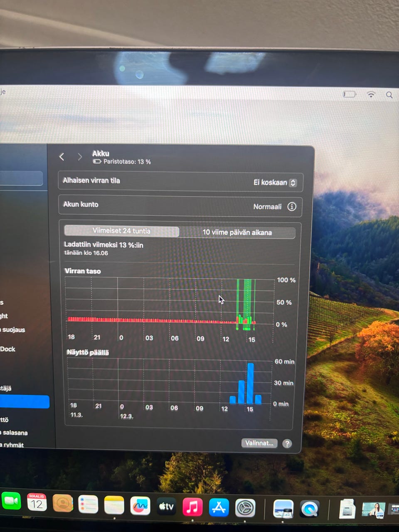Open Preview from the Dock
Image resolution: width=399 pixels, height=532 pixels.
point(283,509)
